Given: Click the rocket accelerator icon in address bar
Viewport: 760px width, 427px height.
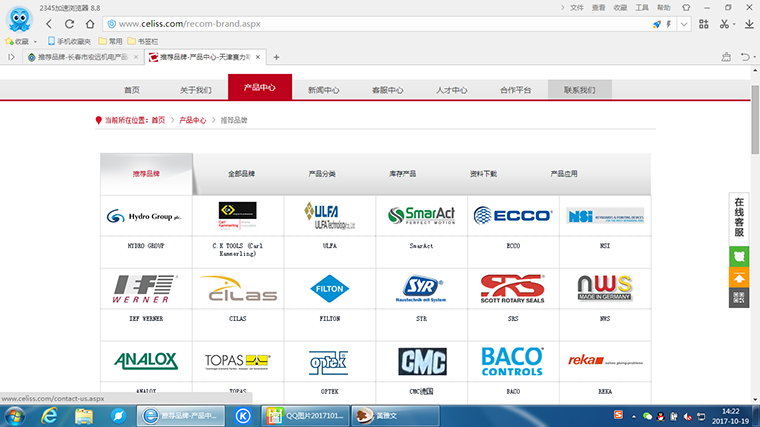Looking at the screenshot, I should pos(657,24).
